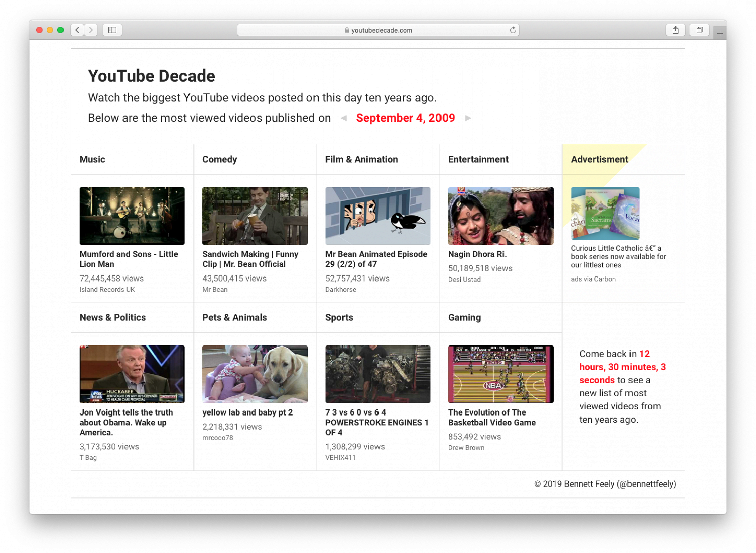The width and height of the screenshot is (756, 553).
Task: Open the Nagin Dhora Ri video thumbnail
Action: pyautogui.click(x=501, y=216)
